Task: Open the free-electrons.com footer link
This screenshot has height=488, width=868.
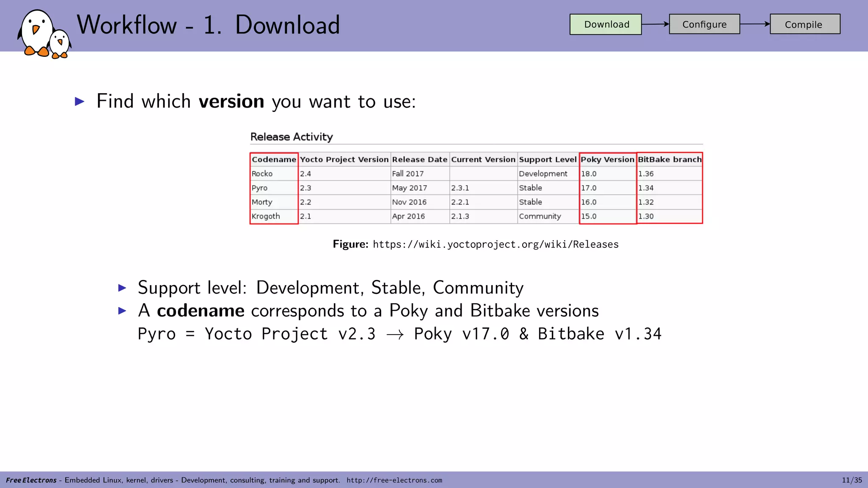Action: click(394, 480)
